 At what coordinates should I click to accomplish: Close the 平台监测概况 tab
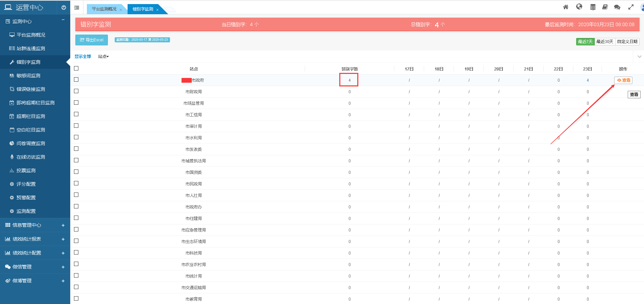pos(121,10)
